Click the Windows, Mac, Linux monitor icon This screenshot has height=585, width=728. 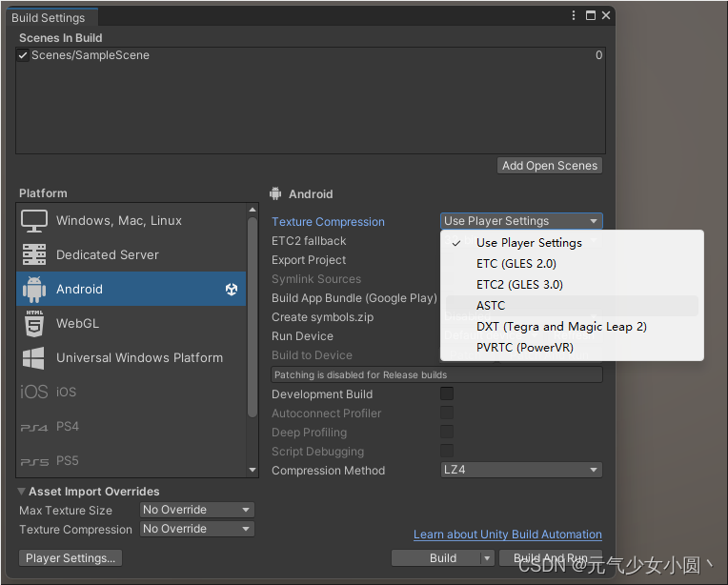[x=34, y=220]
